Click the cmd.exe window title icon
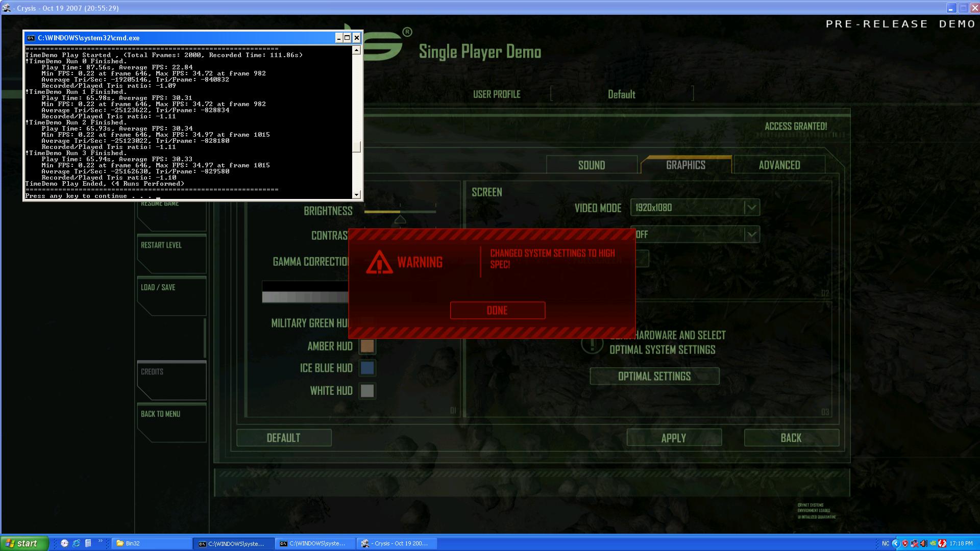The height and width of the screenshot is (551, 980). point(31,38)
